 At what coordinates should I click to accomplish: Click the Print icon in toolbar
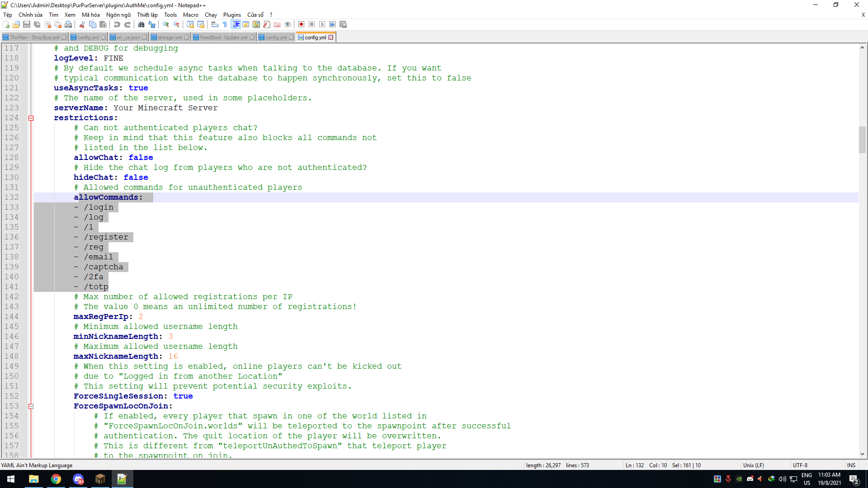tap(68, 24)
